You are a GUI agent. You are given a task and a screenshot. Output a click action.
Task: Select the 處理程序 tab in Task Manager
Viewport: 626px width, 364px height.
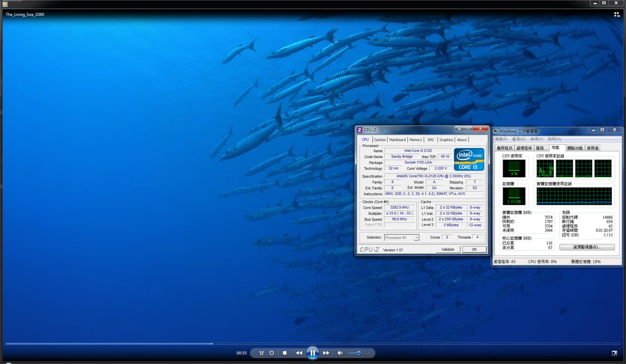pyautogui.click(x=523, y=148)
